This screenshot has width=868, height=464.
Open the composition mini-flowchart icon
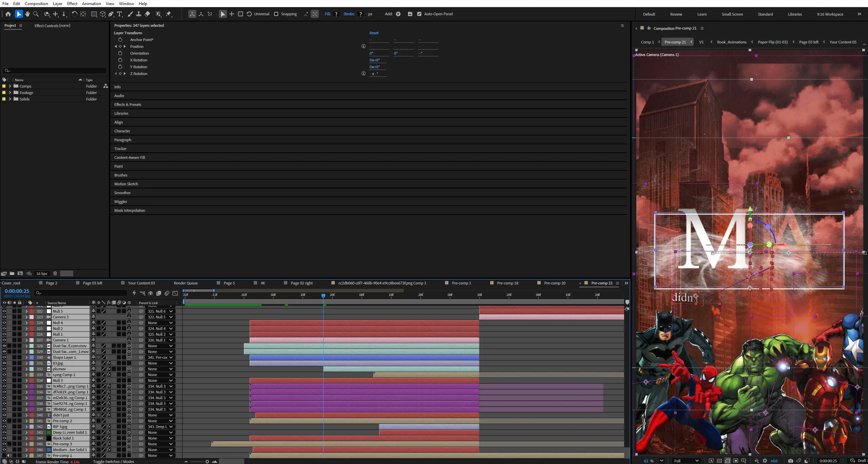142,293
